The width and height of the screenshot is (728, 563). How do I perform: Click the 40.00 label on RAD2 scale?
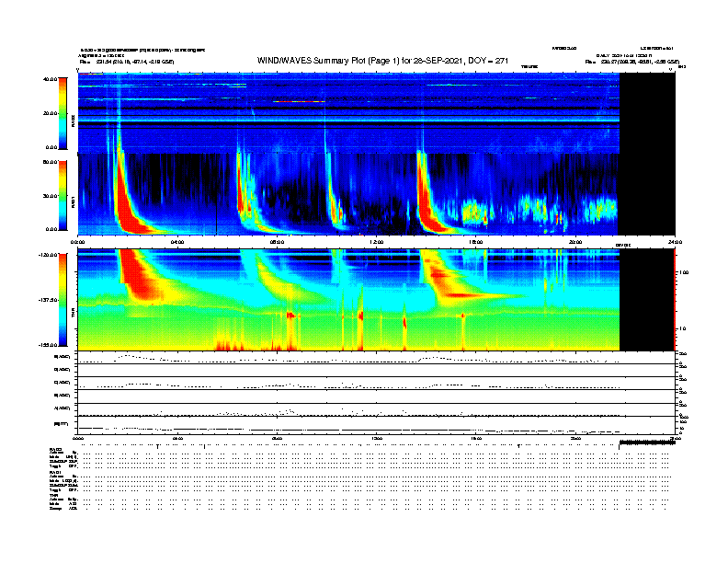coord(51,79)
